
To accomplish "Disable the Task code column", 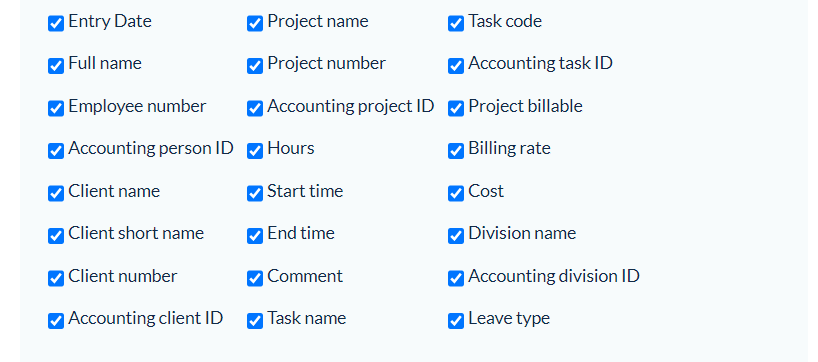I will click(455, 23).
